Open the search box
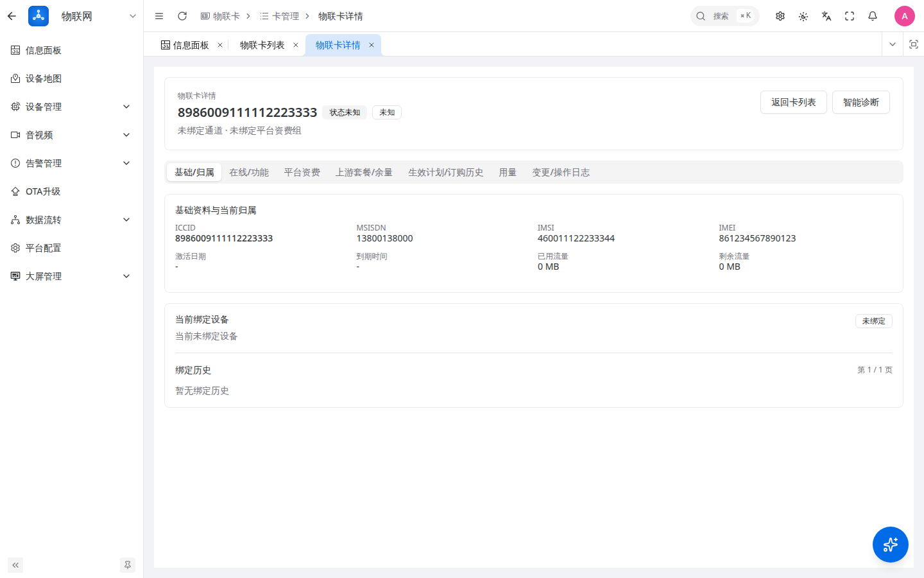 pos(724,16)
